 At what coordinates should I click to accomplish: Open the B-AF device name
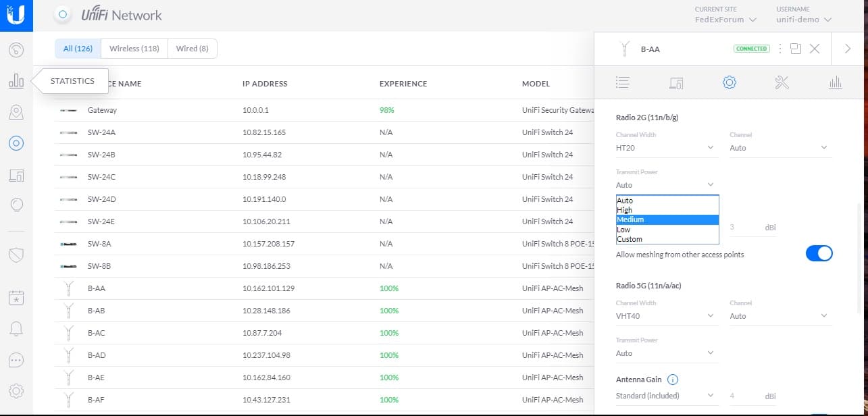click(x=97, y=400)
